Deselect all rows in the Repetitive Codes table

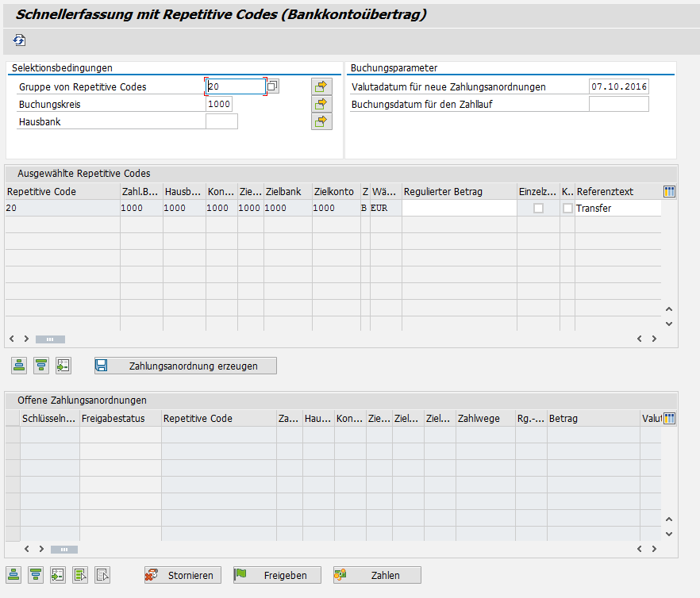click(41, 366)
